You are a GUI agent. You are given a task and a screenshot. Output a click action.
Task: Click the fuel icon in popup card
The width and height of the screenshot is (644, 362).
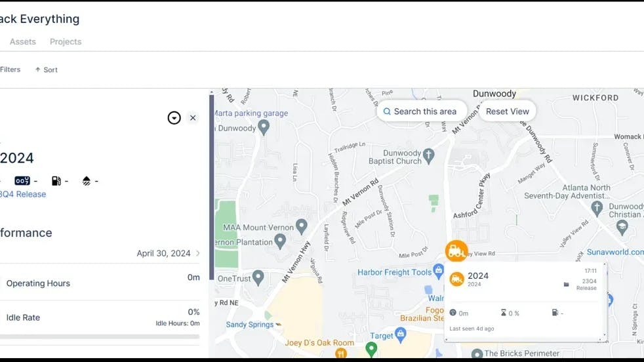[x=555, y=313]
